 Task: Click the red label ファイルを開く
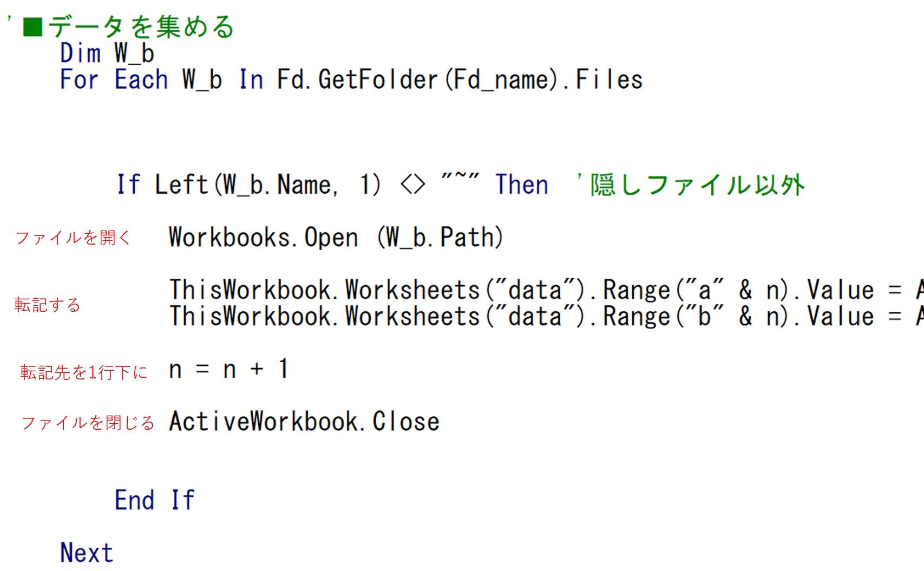(73, 238)
